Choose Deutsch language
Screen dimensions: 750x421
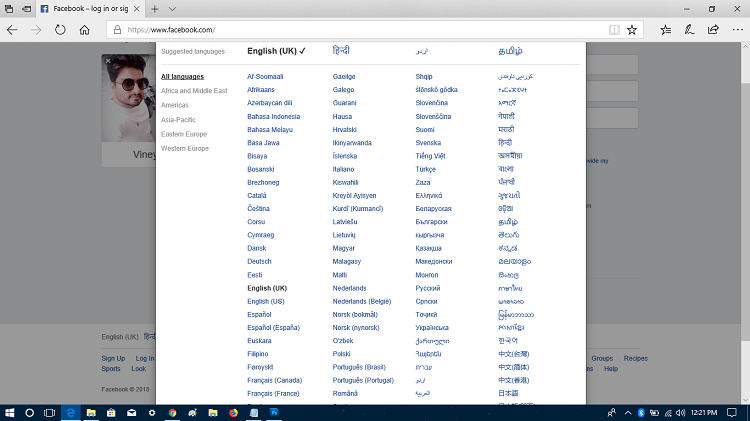pyautogui.click(x=259, y=261)
